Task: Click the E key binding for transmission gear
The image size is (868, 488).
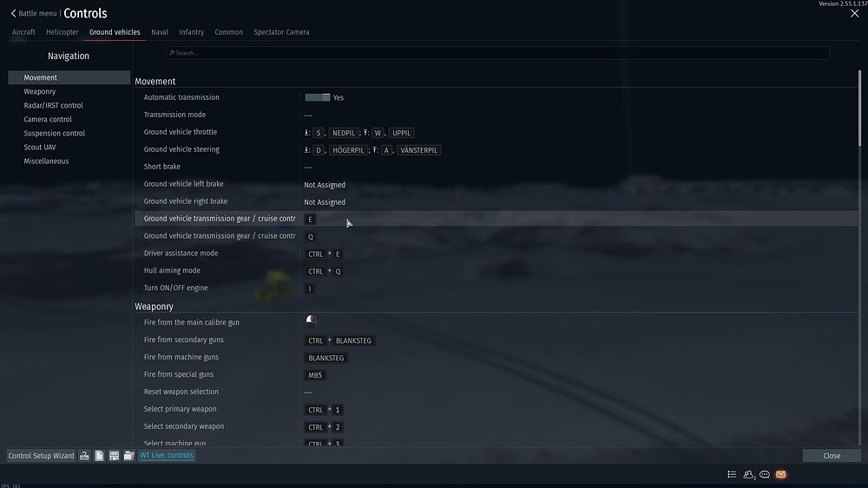Action: click(x=310, y=220)
